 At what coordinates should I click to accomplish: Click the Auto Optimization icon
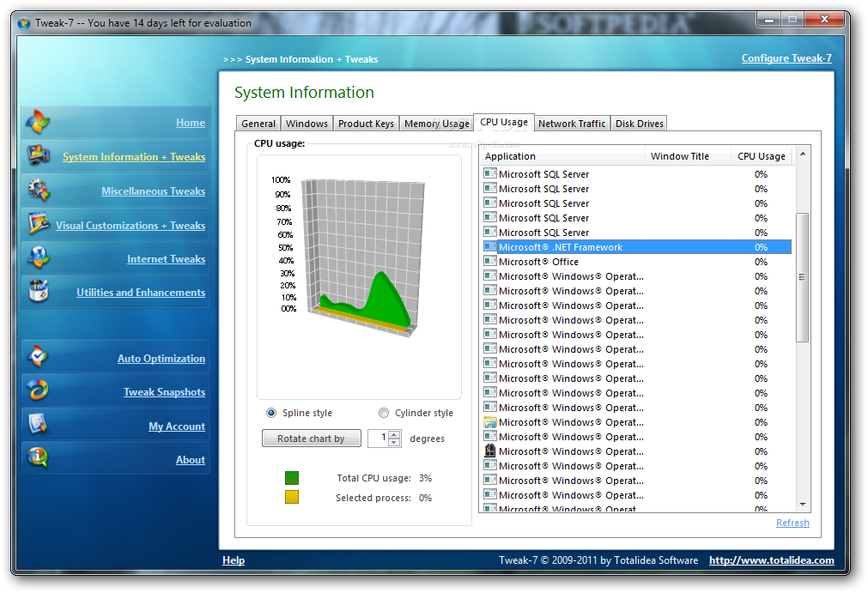(38, 357)
